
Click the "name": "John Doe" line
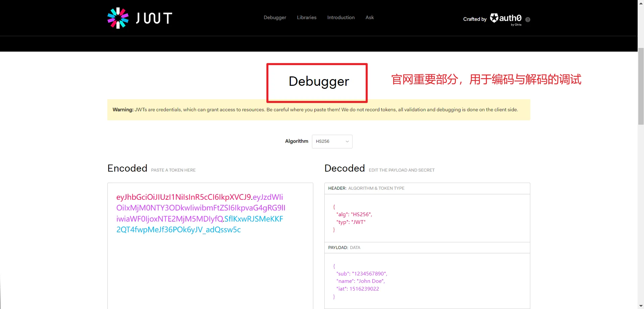(361, 281)
